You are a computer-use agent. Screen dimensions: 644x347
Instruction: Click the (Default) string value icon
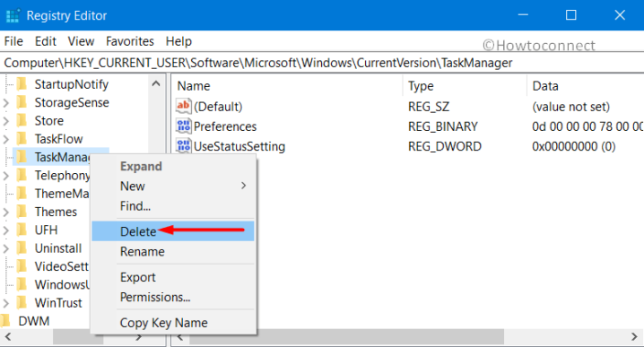[183, 106]
